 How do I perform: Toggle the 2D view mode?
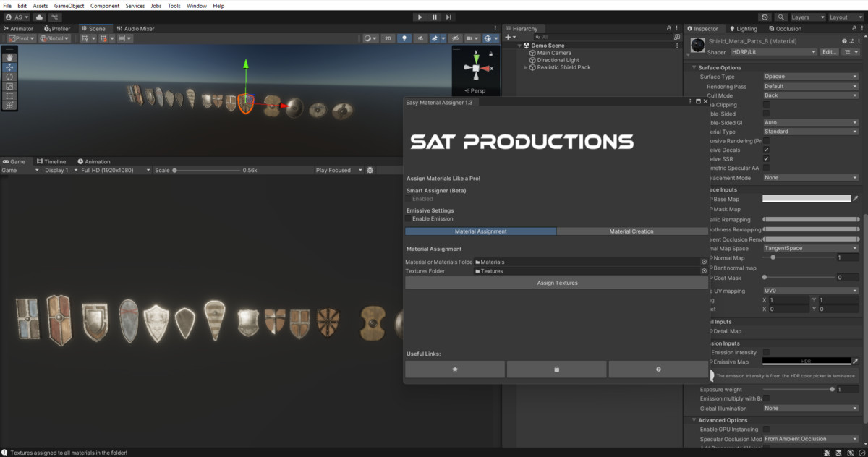(x=388, y=38)
